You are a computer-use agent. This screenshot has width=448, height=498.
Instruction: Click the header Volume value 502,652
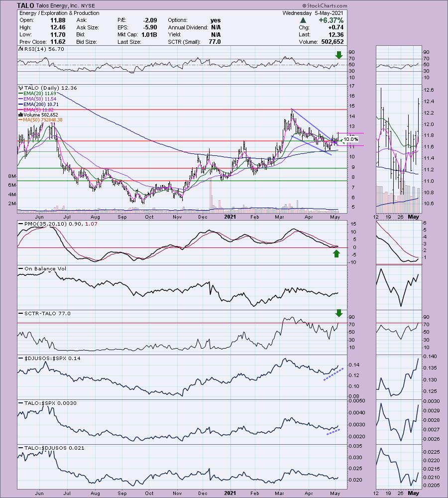pos(332,42)
